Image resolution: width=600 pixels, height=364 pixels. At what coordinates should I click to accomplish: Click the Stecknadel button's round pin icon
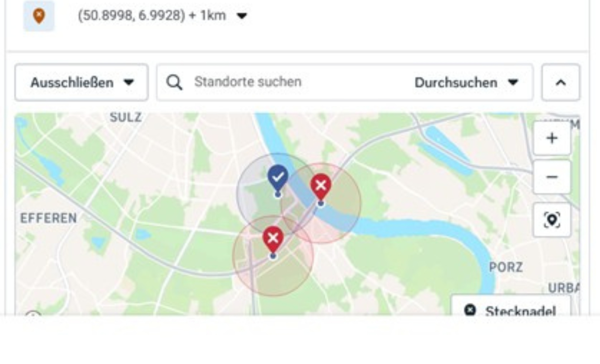coord(470,310)
